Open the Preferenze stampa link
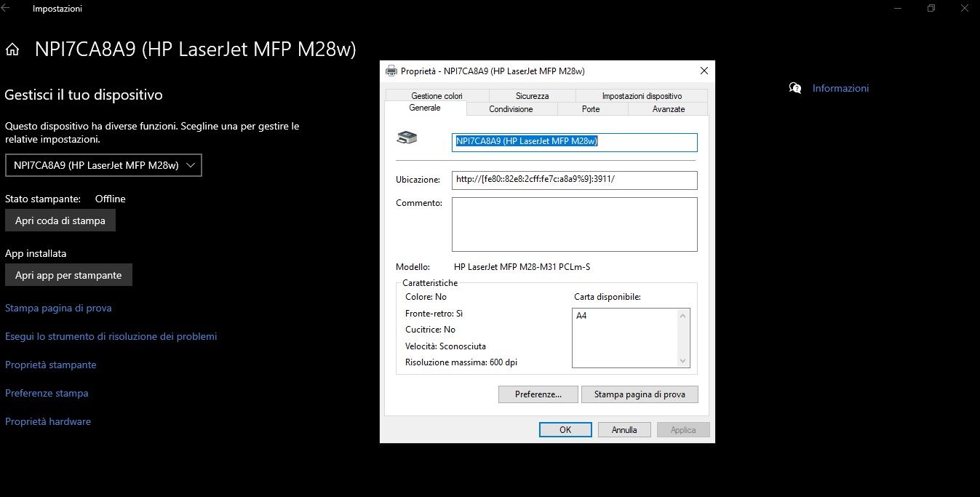This screenshot has height=497, width=980. [47, 393]
